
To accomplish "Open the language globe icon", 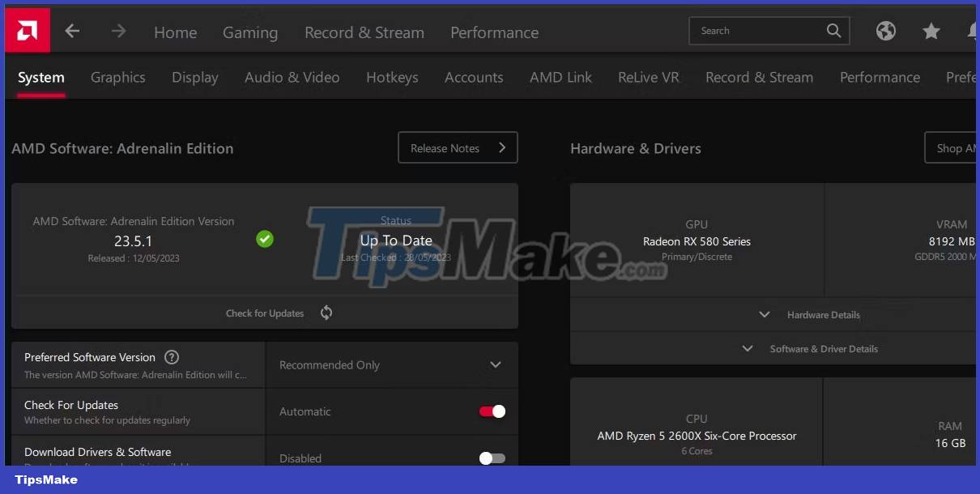I will [885, 31].
